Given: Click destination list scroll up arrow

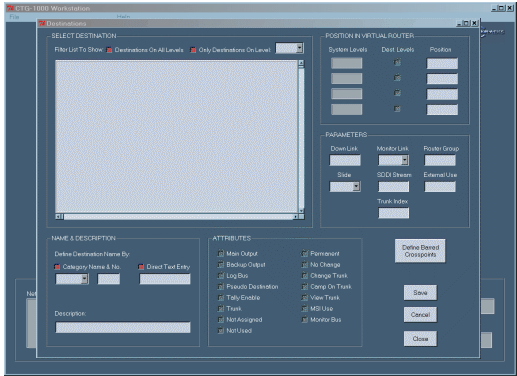Looking at the screenshot, I should click(301, 63).
